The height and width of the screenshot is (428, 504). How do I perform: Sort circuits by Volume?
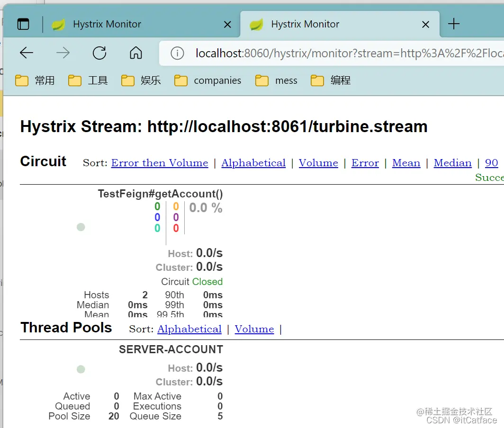tap(318, 163)
